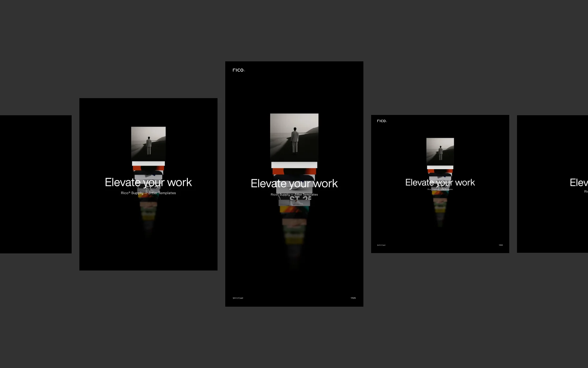588x368 pixels.
Task: Click the headline on the square artboard
Action: pyautogui.click(x=440, y=182)
